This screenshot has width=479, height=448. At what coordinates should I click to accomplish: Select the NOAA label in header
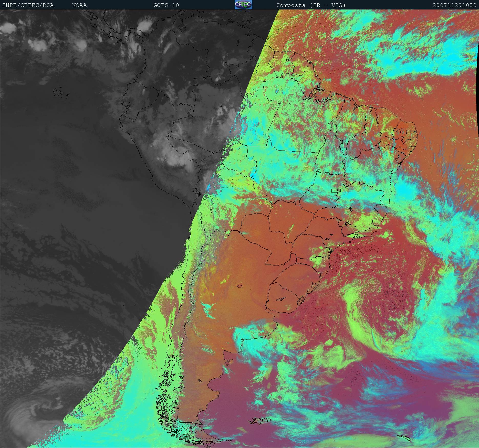(x=79, y=5)
